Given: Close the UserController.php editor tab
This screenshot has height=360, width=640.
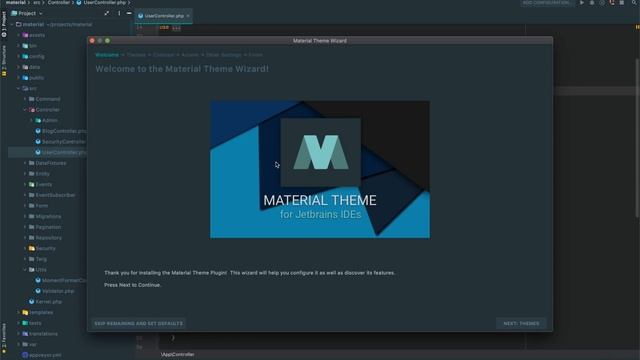Looking at the screenshot, I should [x=188, y=16].
